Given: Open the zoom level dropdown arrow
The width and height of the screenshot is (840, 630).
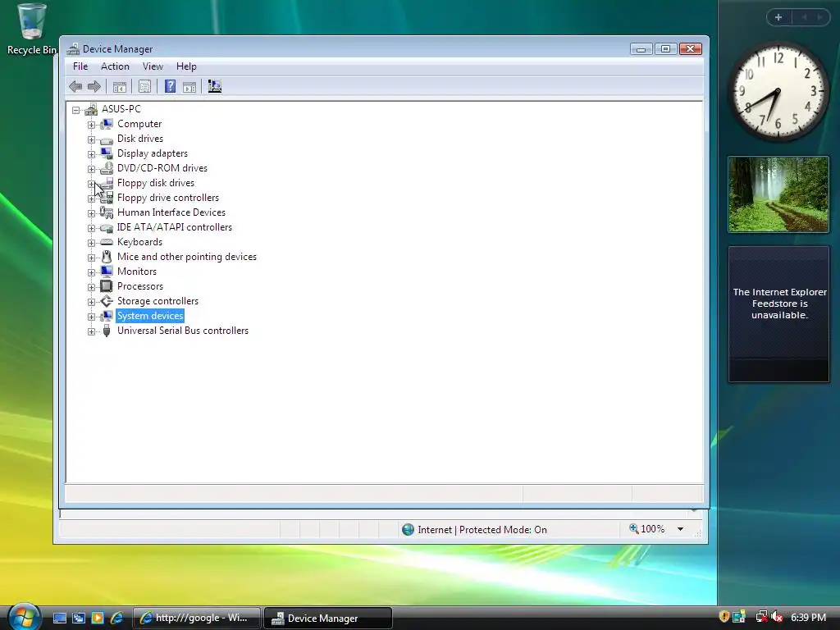Looking at the screenshot, I should [x=680, y=529].
